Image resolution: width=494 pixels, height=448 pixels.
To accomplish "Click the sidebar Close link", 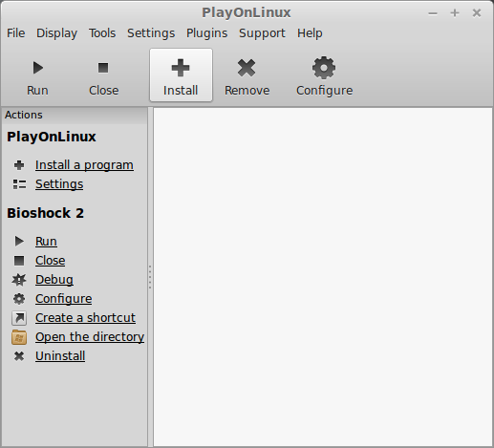I will pos(51,261).
